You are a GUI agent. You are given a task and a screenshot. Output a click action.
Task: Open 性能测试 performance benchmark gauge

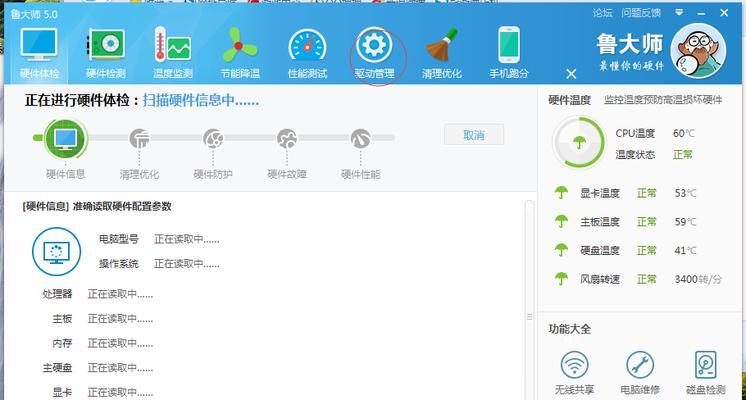[x=307, y=52]
